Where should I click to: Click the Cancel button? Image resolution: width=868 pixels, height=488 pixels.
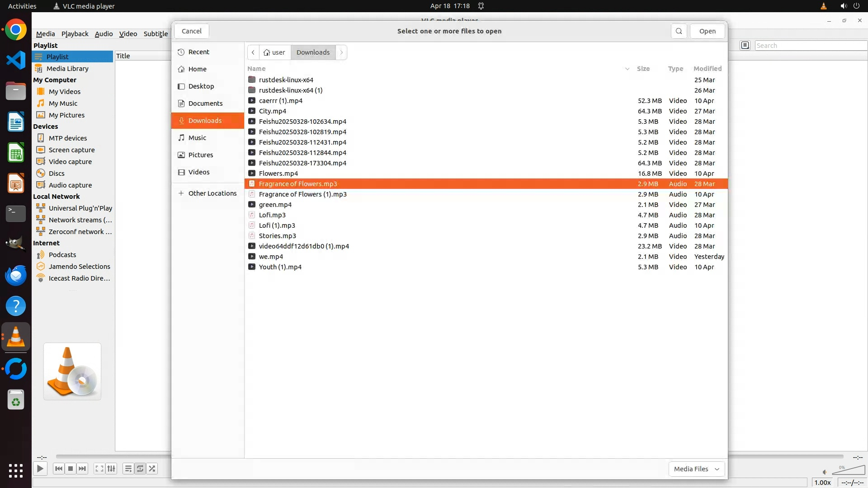click(x=191, y=31)
